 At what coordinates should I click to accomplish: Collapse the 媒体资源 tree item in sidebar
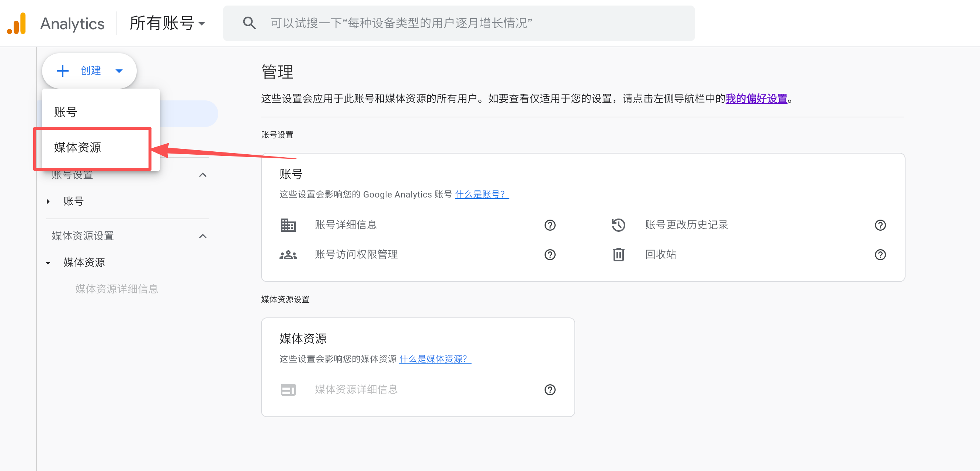(x=48, y=263)
